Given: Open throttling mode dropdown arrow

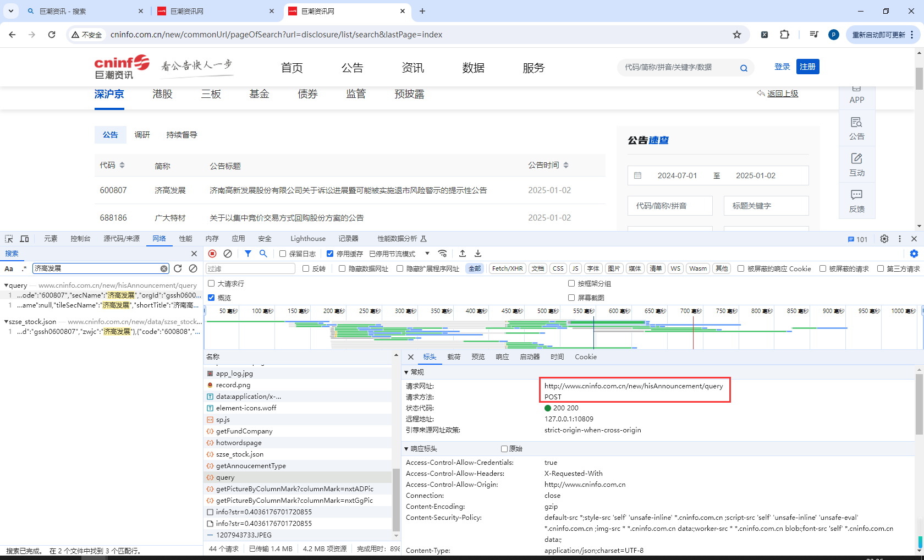Looking at the screenshot, I should pos(427,254).
